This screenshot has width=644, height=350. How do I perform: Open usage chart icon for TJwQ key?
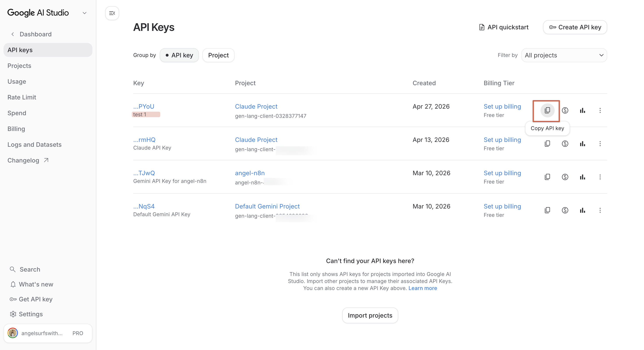[x=582, y=177]
